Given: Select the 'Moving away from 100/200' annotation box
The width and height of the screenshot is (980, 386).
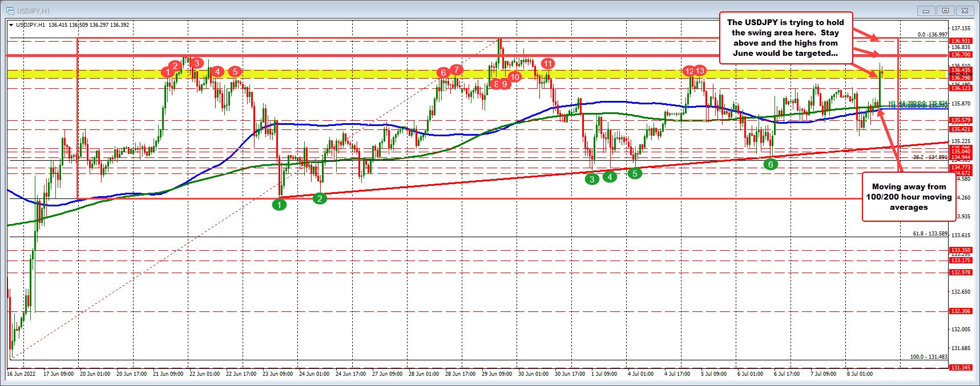Looking at the screenshot, I should [909, 197].
